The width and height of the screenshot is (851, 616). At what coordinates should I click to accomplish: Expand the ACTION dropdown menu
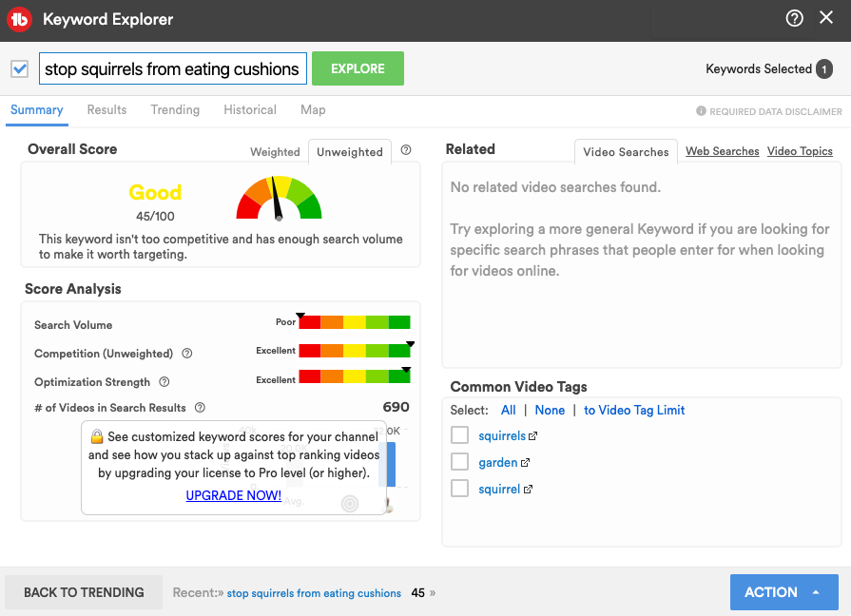point(783,592)
